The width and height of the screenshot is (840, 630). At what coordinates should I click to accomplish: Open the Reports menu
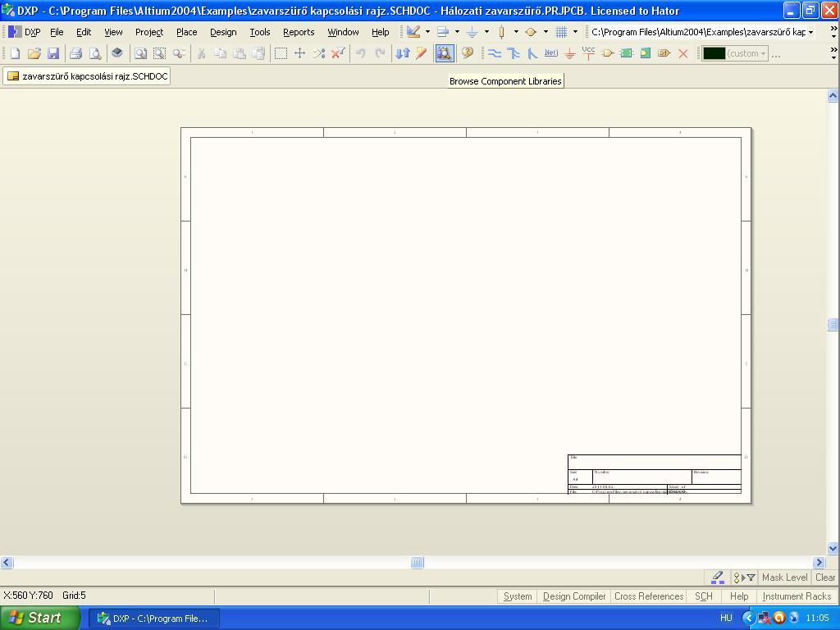pyautogui.click(x=299, y=32)
